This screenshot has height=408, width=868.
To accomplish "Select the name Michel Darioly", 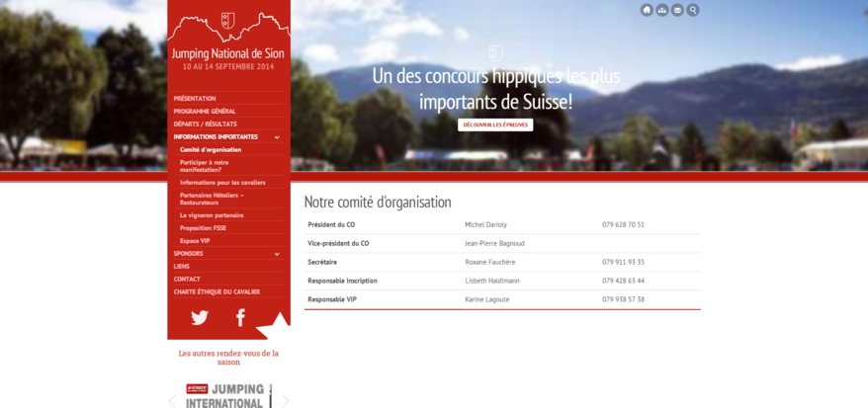I will pos(486,224).
